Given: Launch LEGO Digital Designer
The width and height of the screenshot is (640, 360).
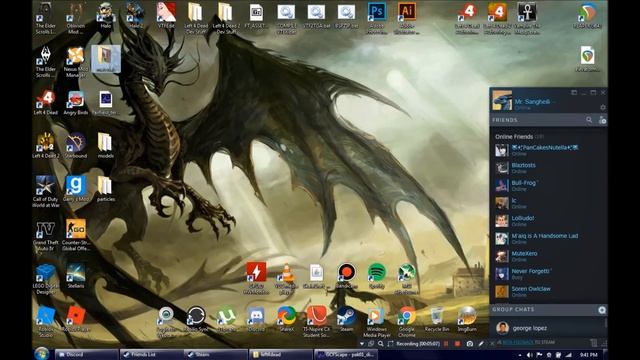Looking at the screenshot, I should click(x=45, y=279).
